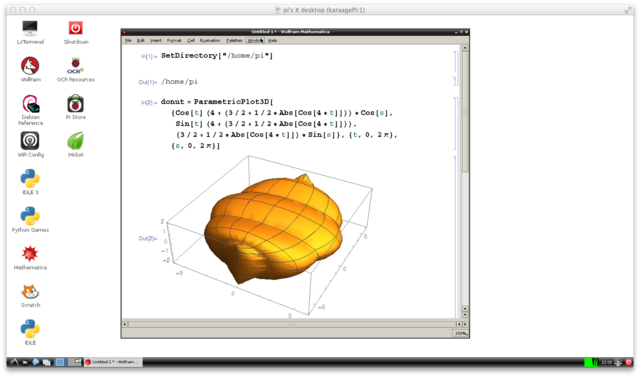The height and width of the screenshot is (377, 640).
Task: Click the screen lock tray icon
Action: coord(618,362)
